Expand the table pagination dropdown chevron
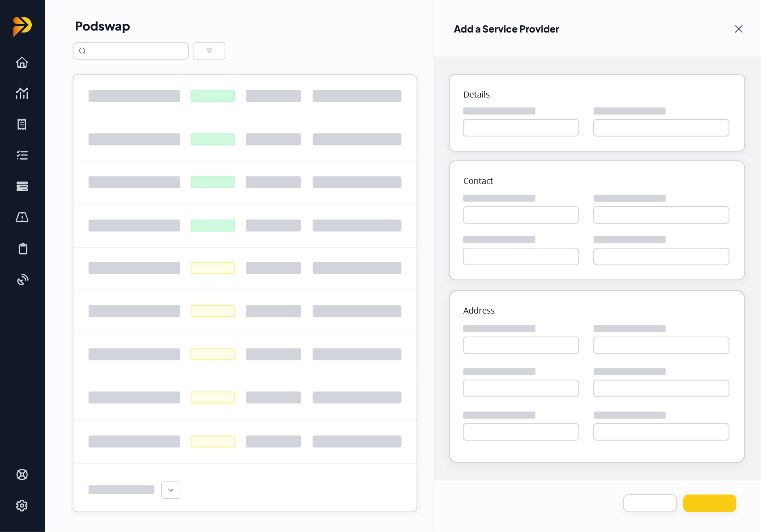 tap(171, 490)
